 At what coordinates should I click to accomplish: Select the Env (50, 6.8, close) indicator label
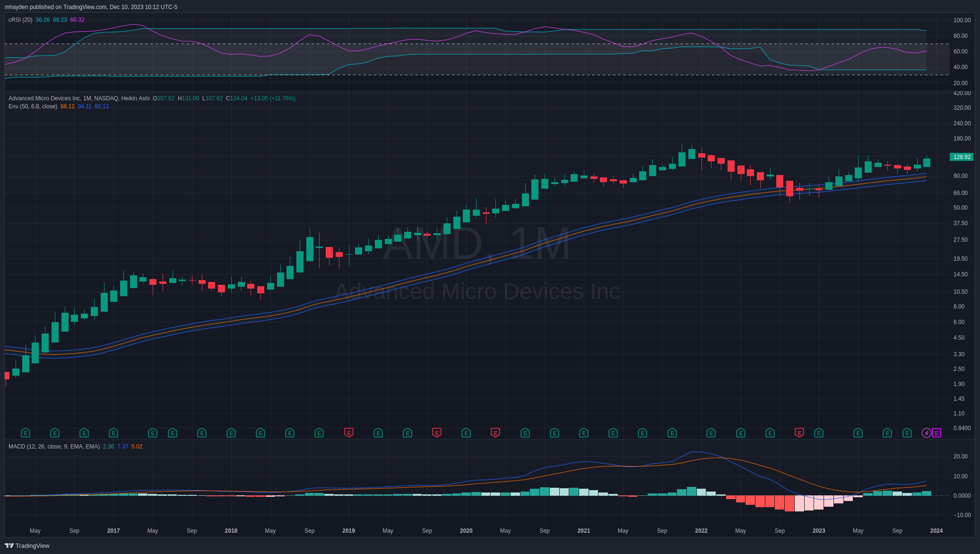[x=33, y=106]
